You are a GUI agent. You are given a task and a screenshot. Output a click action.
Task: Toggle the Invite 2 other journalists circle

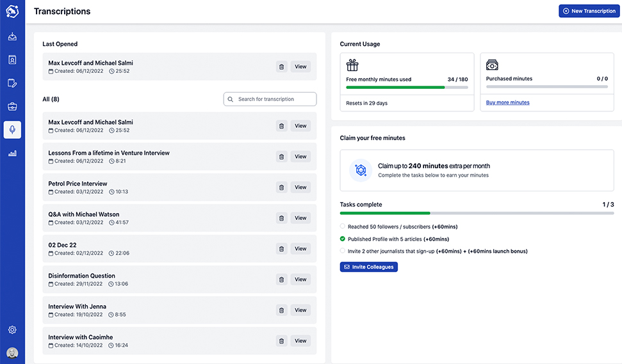[343, 251]
